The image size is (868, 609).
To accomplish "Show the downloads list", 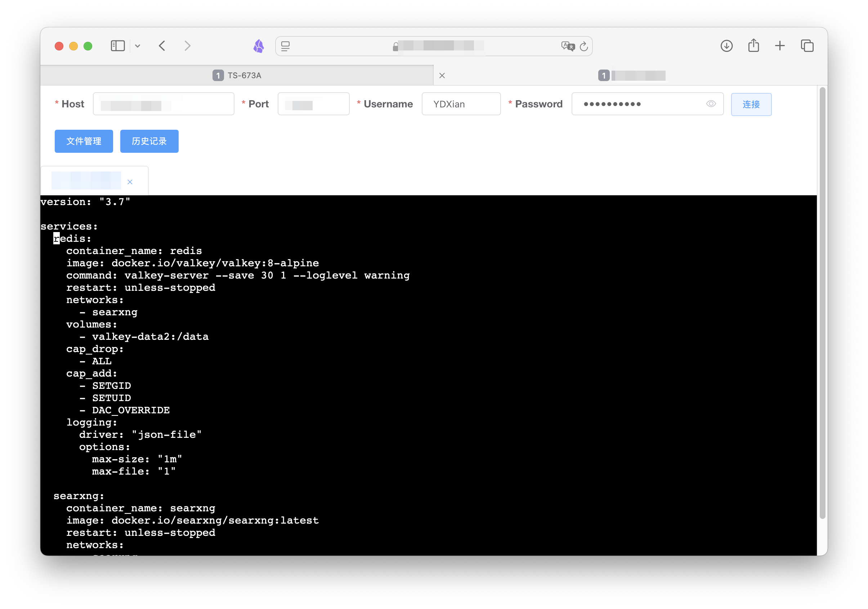I will coord(726,46).
